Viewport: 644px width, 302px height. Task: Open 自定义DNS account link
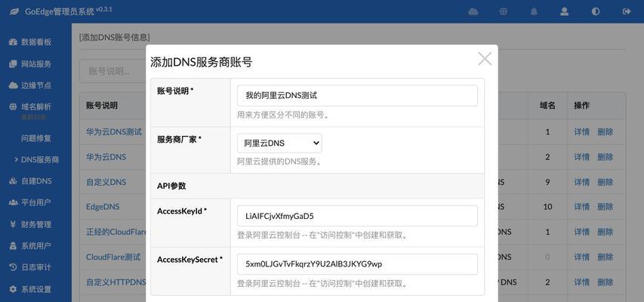tap(106, 182)
